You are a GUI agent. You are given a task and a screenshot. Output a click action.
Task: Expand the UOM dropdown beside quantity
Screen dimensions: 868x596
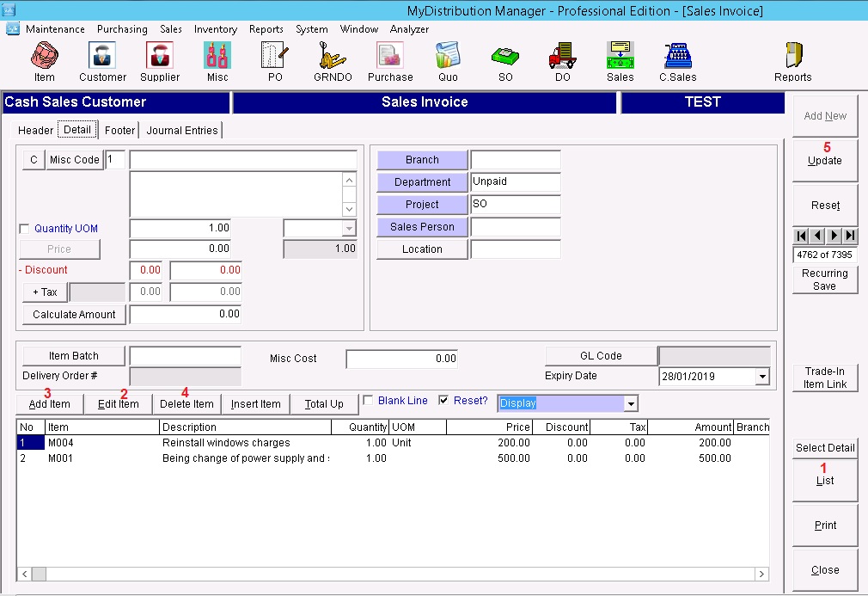click(x=348, y=228)
